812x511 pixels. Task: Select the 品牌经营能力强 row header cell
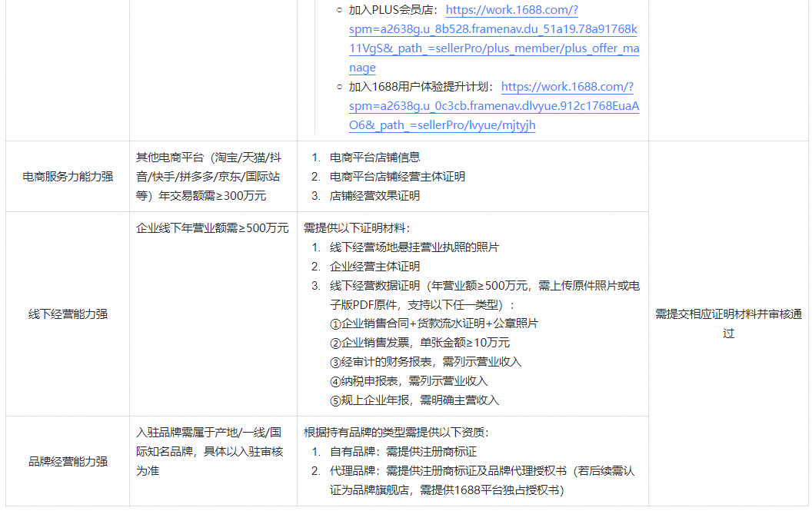68,461
